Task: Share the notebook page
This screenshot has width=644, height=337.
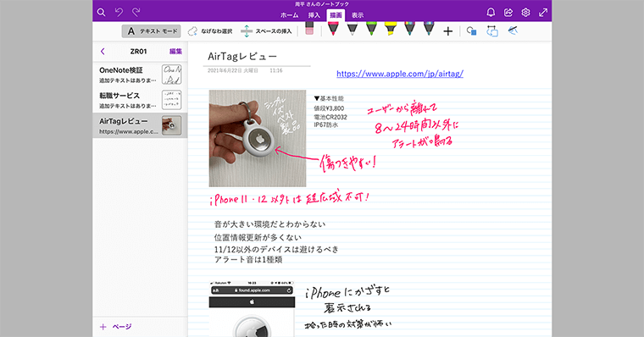Action: pyautogui.click(x=508, y=13)
